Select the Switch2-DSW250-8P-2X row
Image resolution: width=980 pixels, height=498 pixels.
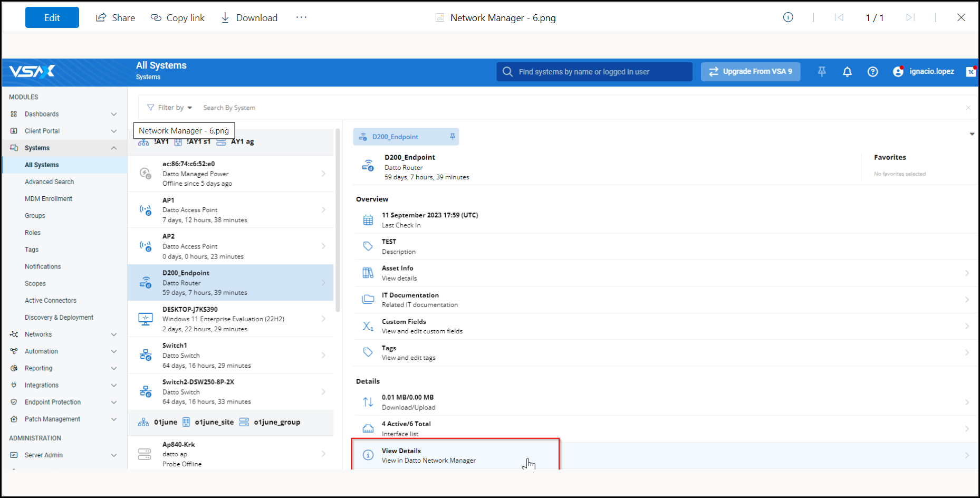(x=230, y=392)
